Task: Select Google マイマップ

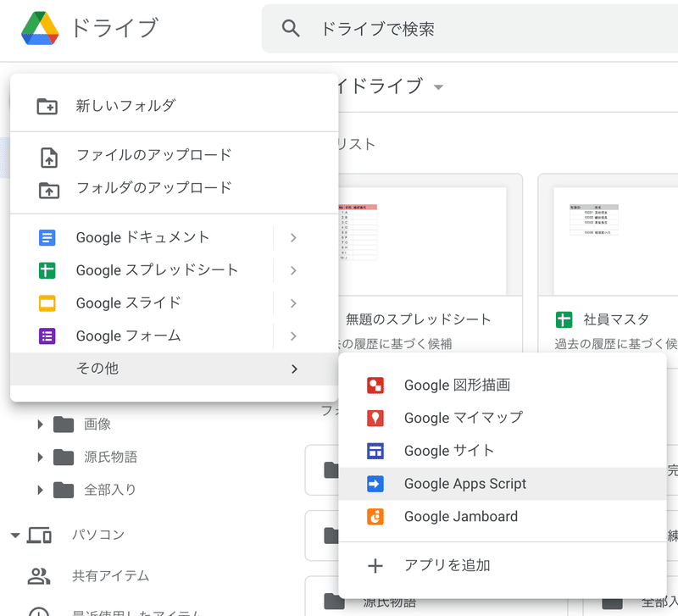Action: pos(503,418)
